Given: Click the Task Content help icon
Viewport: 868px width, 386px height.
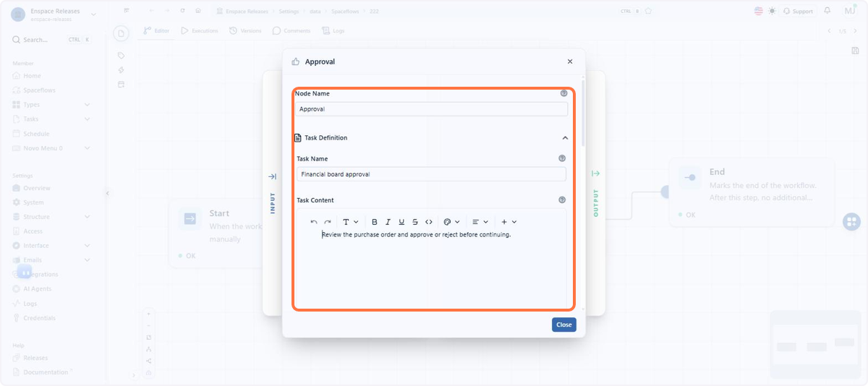Looking at the screenshot, I should 562,200.
